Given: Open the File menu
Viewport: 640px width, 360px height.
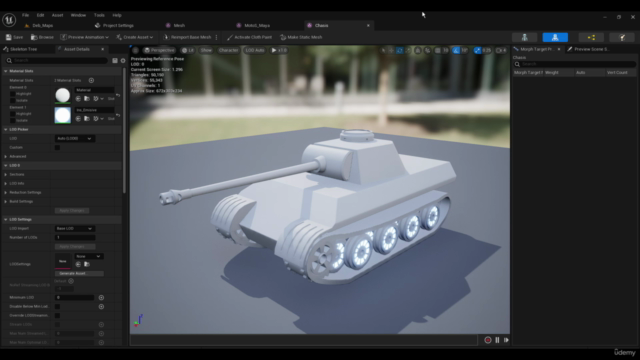Looking at the screenshot, I should click(x=25, y=15).
